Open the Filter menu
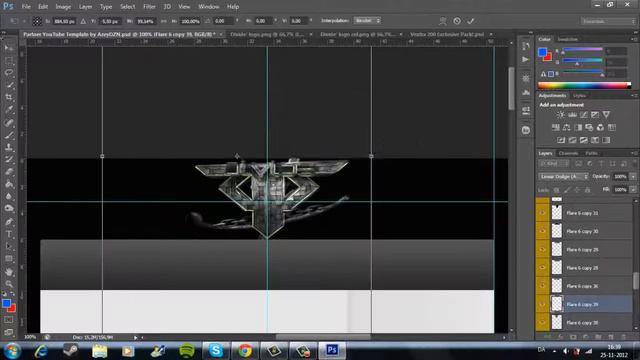This screenshot has width=640, height=360. point(149,7)
